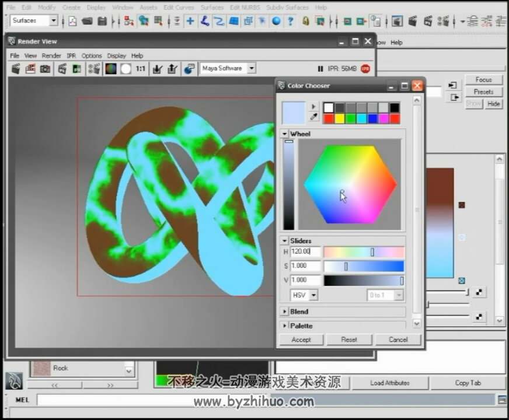
Task: Open the Rock material dropdown arrow
Action: click(129, 370)
